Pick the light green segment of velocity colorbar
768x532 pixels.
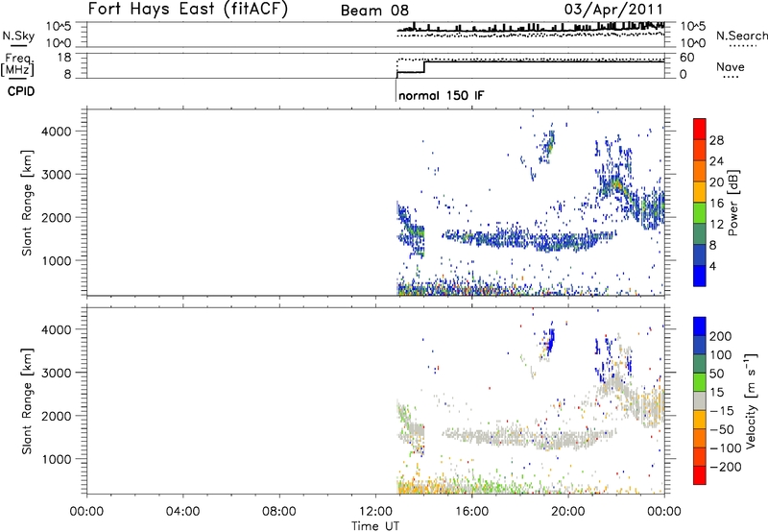pyautogui.click(x=700, y=382)
